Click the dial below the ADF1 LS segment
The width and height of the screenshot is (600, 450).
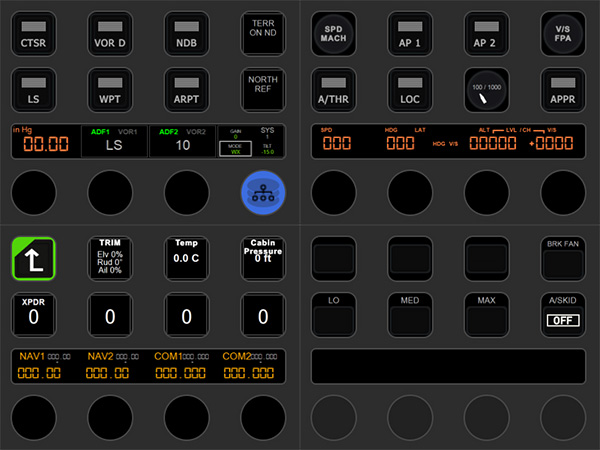[110, 192]
